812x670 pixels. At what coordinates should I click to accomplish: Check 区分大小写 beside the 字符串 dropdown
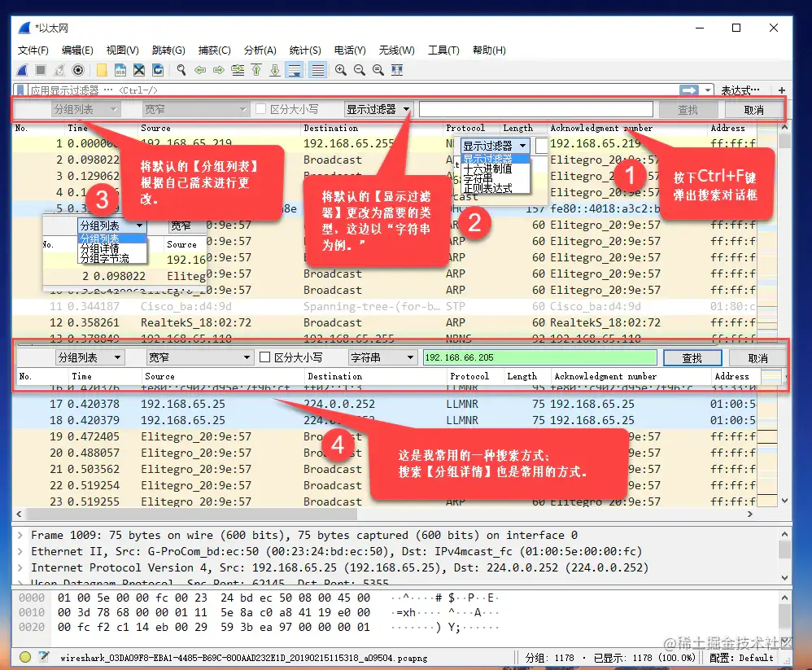[264, 357]
